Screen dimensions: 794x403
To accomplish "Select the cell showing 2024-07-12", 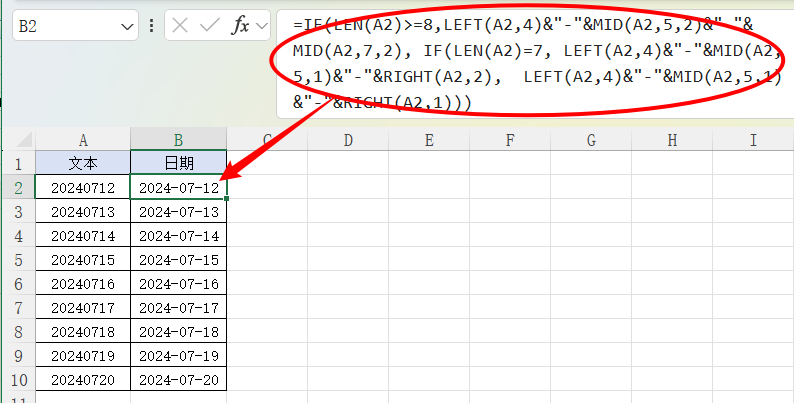I will tap(178, 187).
